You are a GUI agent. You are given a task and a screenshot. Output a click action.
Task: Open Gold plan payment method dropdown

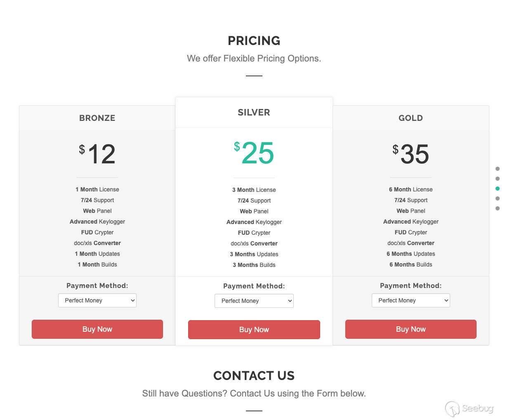click(x=411, y=300)
